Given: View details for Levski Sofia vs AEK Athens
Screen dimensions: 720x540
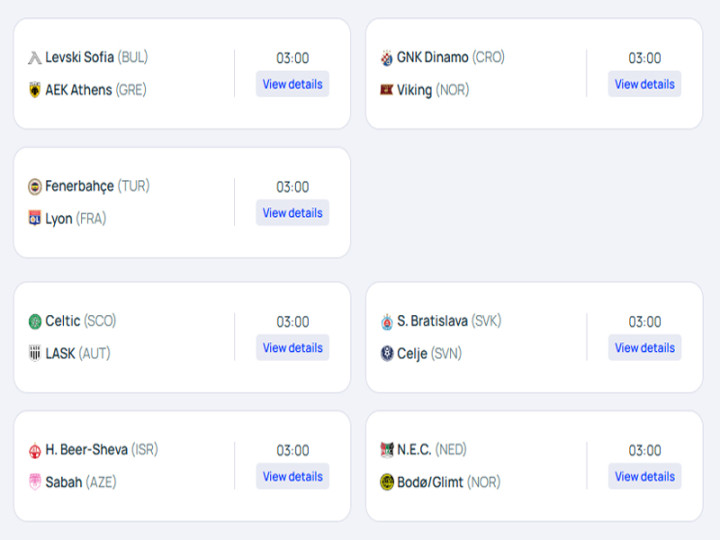Looking at the screenshot, I should tap(292, 84).
